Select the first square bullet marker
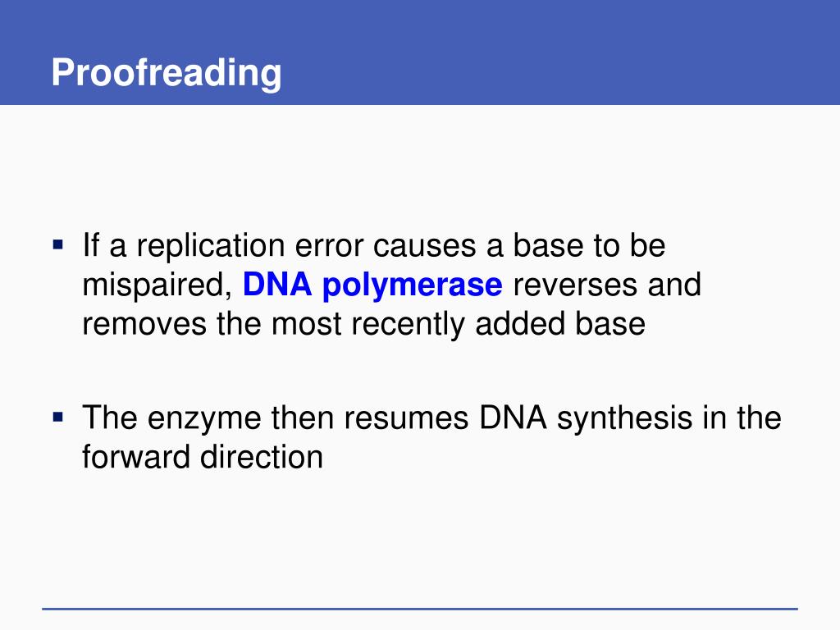Image resolution: width=840 pixels, height=630 pixels. 58,245
